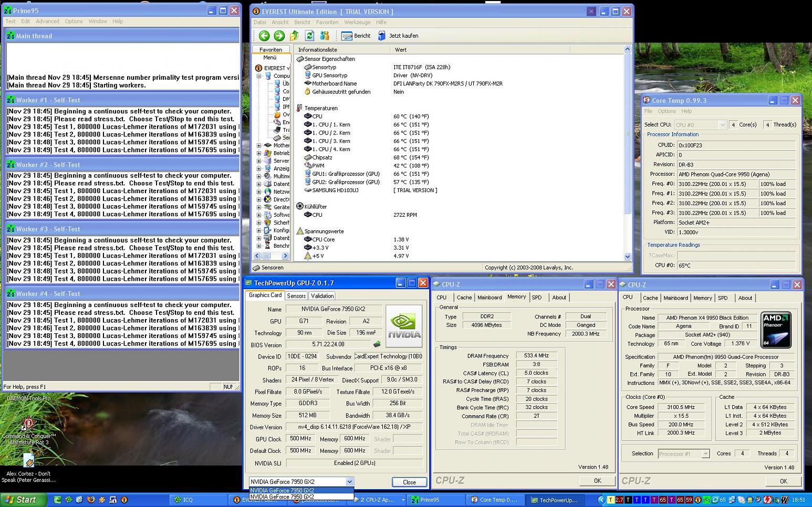Click the up-folder arrow icon in EVEREST
This screenshot has width=812, height=507.
point(294,36)
